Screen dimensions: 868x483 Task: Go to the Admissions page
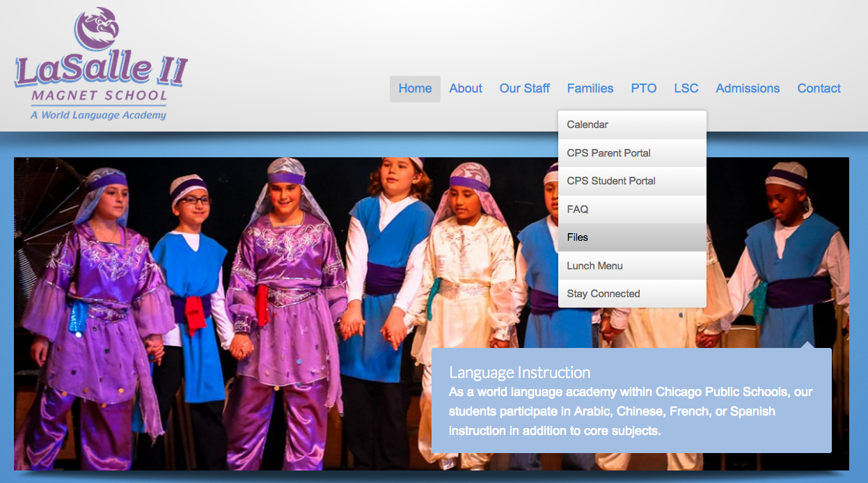tap(748, 88)
